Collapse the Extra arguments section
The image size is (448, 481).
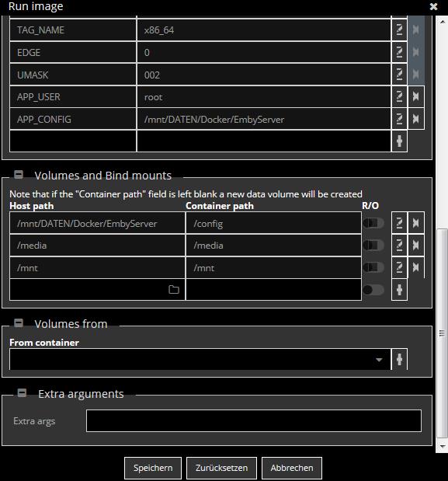point(22,393)
